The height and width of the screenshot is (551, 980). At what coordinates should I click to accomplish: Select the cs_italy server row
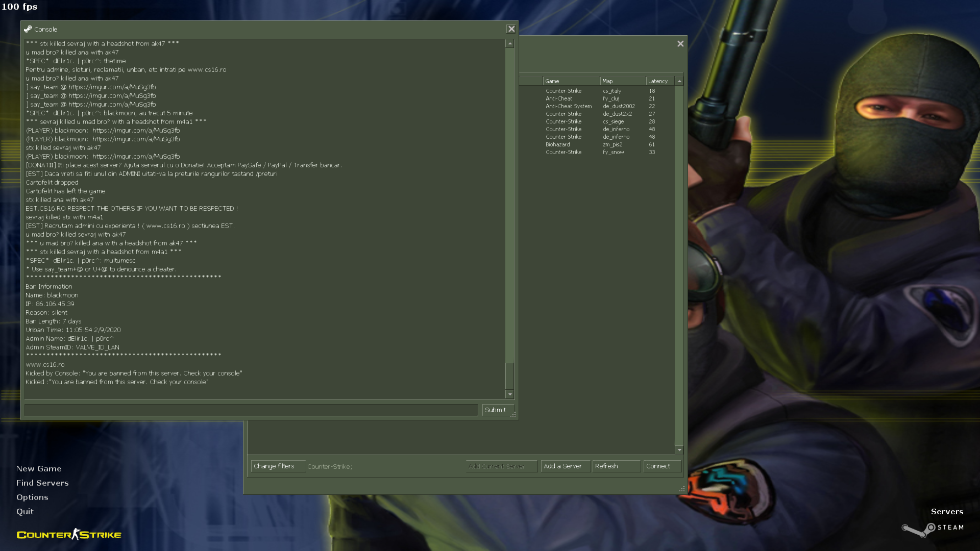pyautogui.click(x=597, y=91)
